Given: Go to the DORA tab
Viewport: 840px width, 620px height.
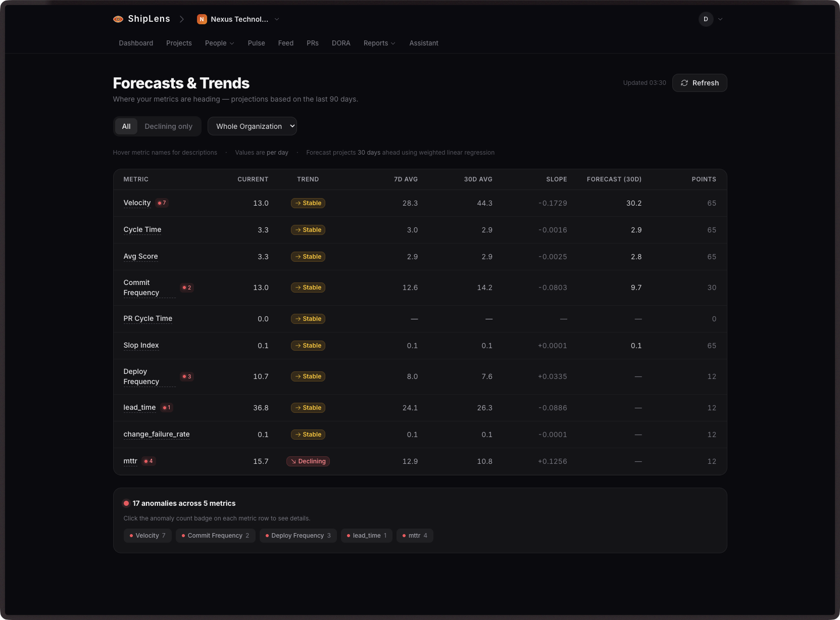Looking at the screenshot, I should point(341,43).
